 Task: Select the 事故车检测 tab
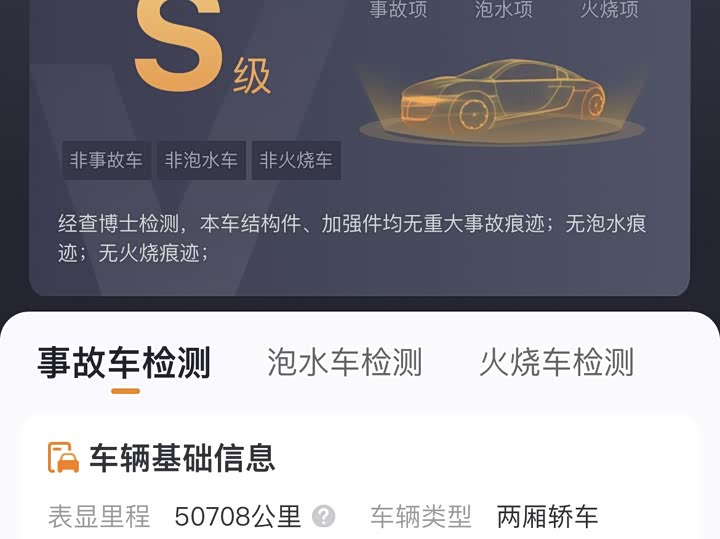[x=124, y=363]
